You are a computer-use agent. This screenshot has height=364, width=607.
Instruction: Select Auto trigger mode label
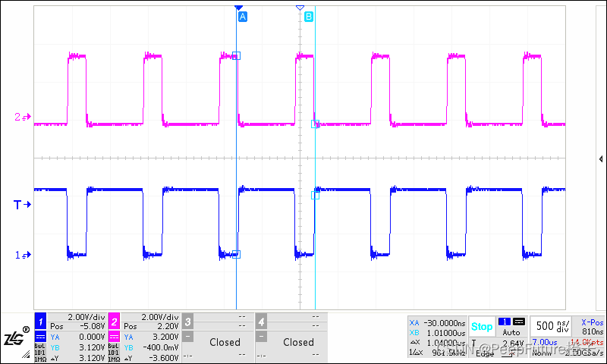[511, 333]
